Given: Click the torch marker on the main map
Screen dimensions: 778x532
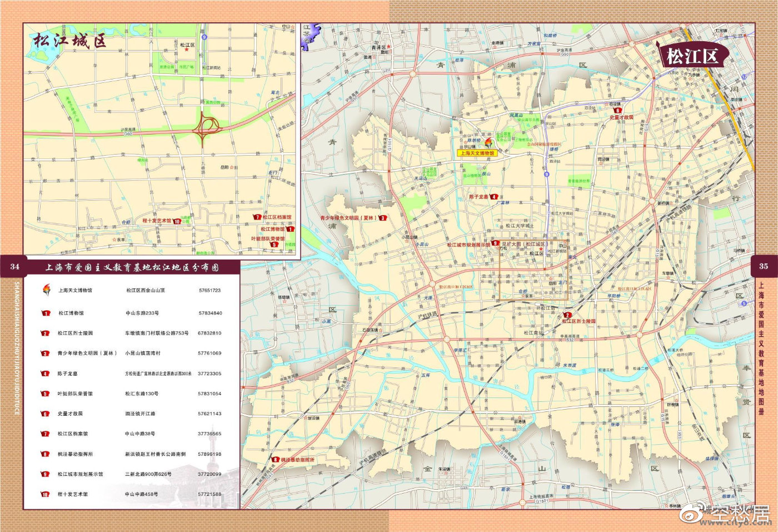Looking at the screenshot, I should click(x=488, y=143).
